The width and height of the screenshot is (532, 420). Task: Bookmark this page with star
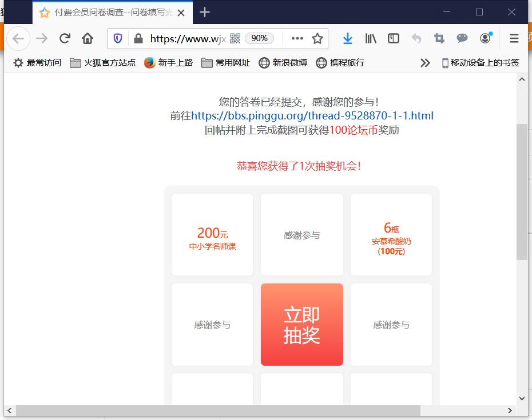tap(317, 39)
